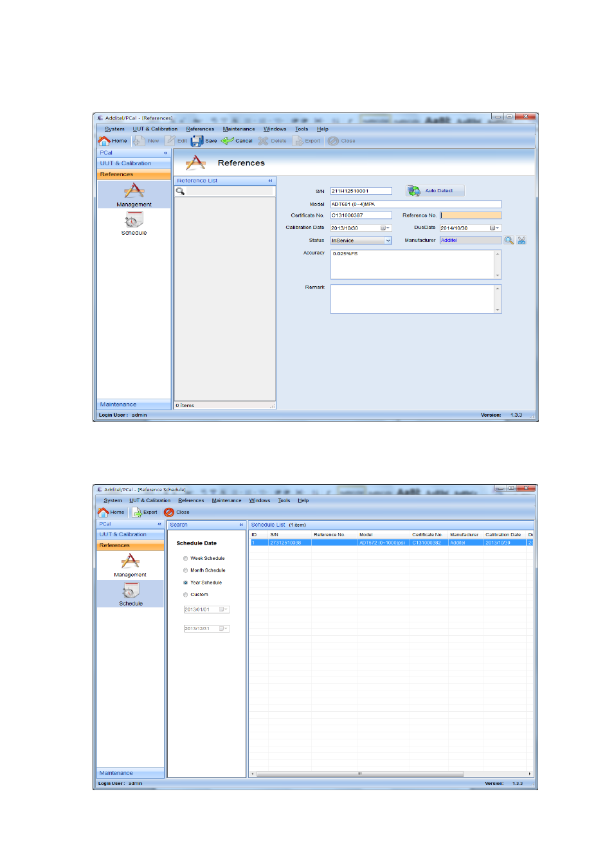Select Schedule icon in Reference Schedule sidebar

[x=131, y=590]
